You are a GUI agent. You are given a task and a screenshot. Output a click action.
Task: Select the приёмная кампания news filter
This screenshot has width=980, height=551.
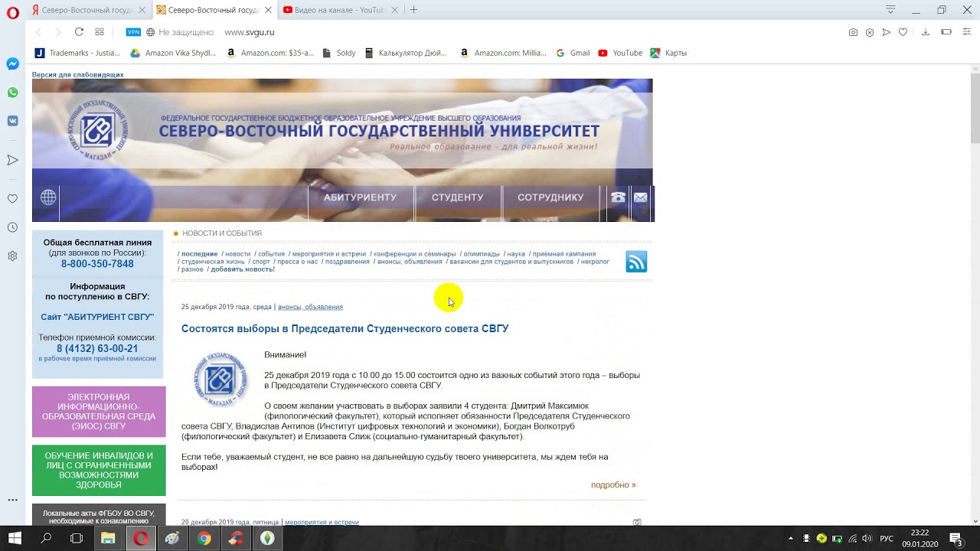tap(564, 254)
